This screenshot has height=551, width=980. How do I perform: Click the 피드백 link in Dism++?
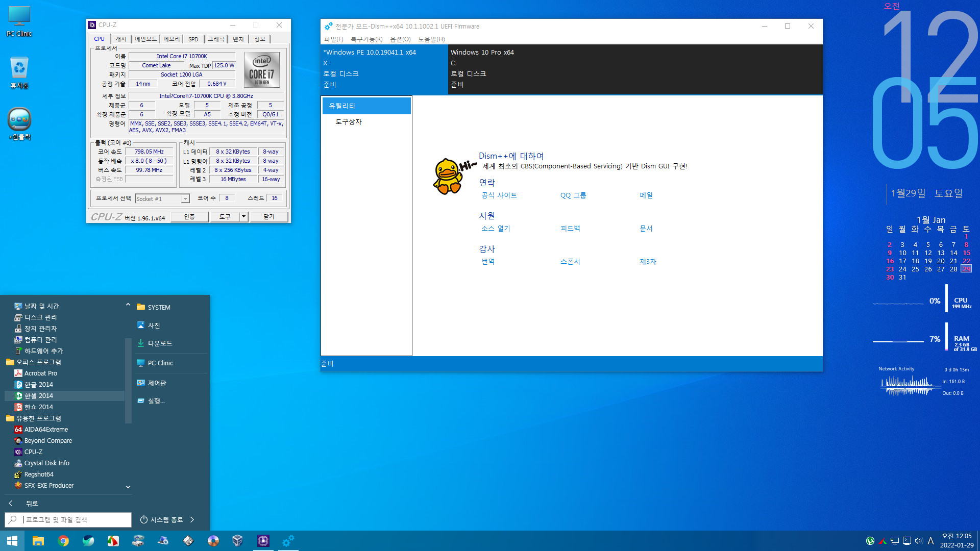tap(570, 229)
